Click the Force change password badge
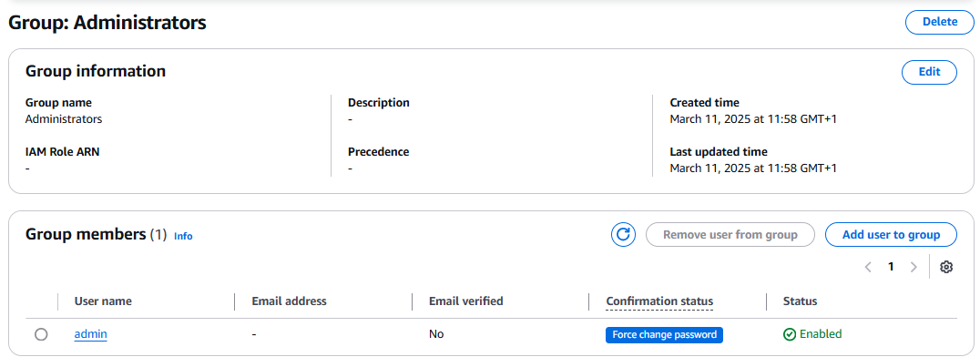The image size is (980, 357). 664,334
